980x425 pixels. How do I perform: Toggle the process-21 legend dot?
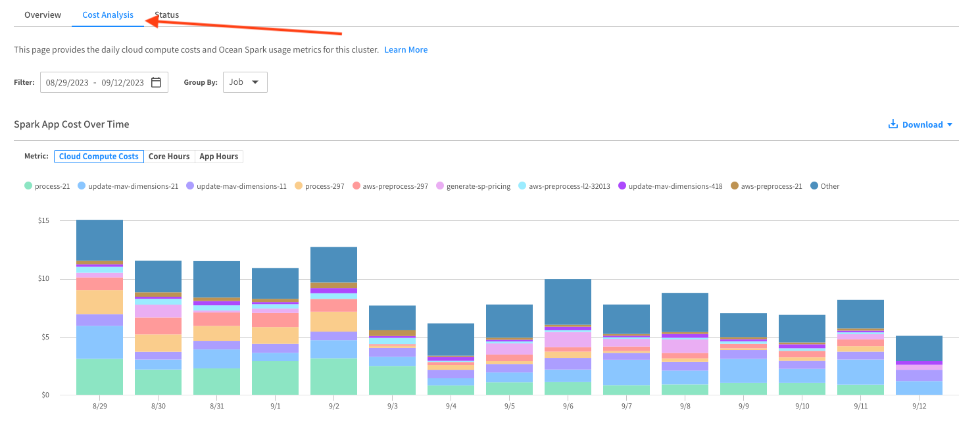click(x=28, y=186)
